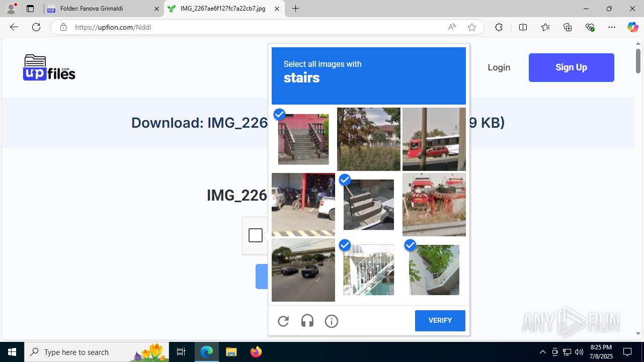Select the red bus image
The height and width of the screenshot is (362, 644).
[434, 139]
